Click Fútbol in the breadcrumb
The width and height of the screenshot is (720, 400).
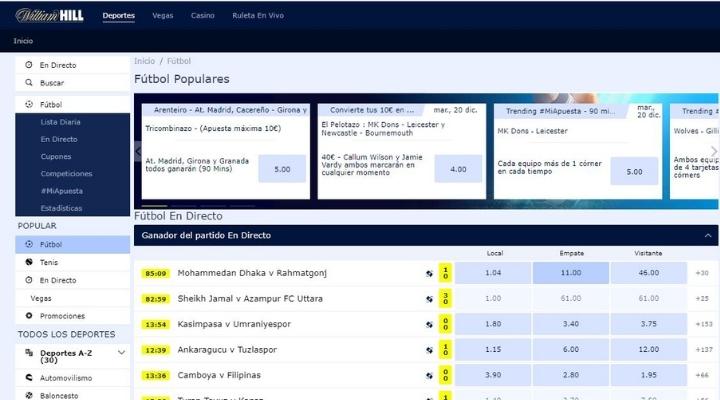point(179,61)
